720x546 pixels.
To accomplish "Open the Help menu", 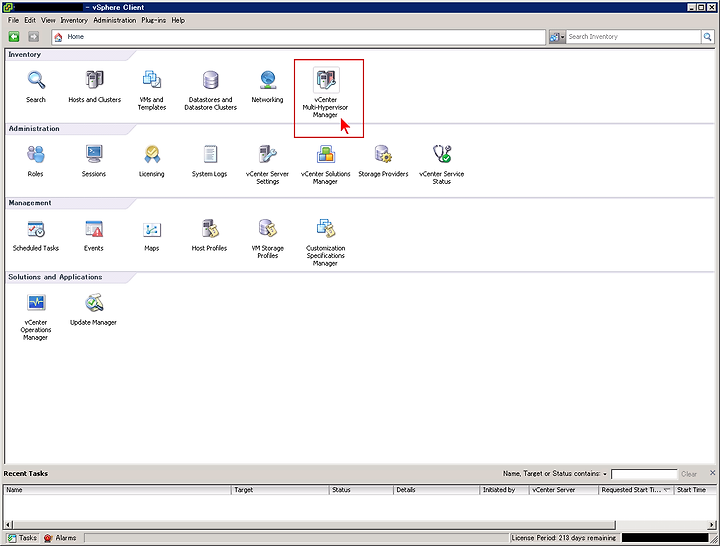I will tap(178, 20).
